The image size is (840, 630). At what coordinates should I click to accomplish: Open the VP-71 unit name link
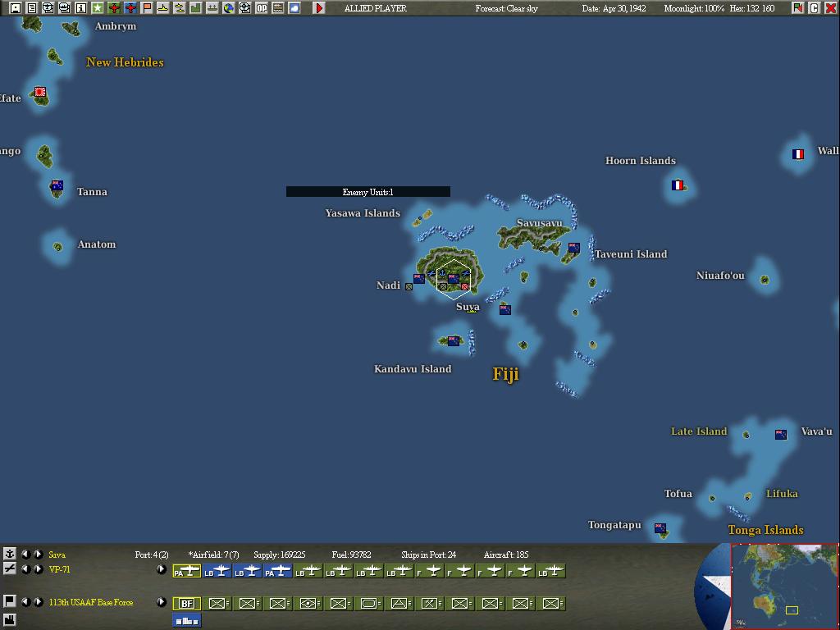59,569
